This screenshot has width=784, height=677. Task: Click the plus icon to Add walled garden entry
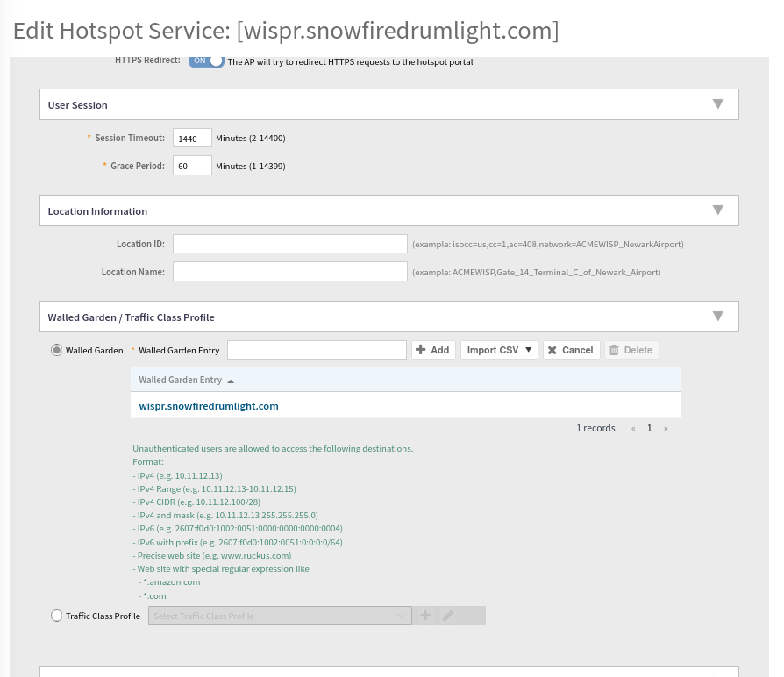pos(422,350)
